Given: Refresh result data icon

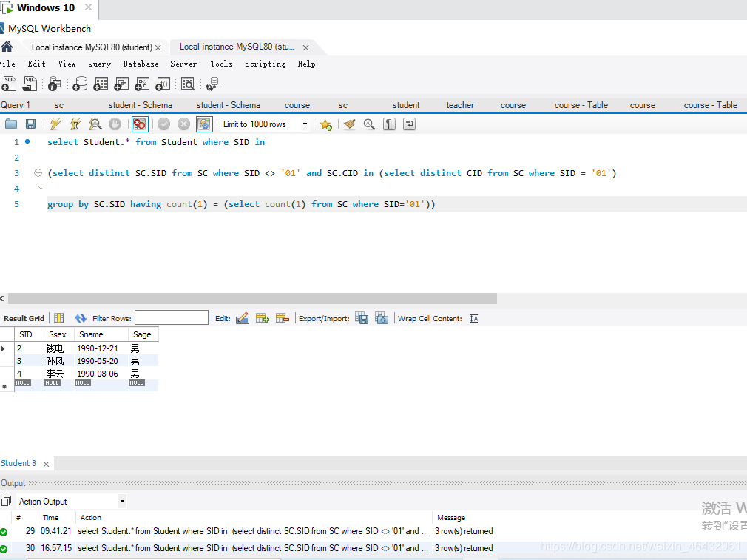Looking at the screenshot, I should [x=81, y=318].
